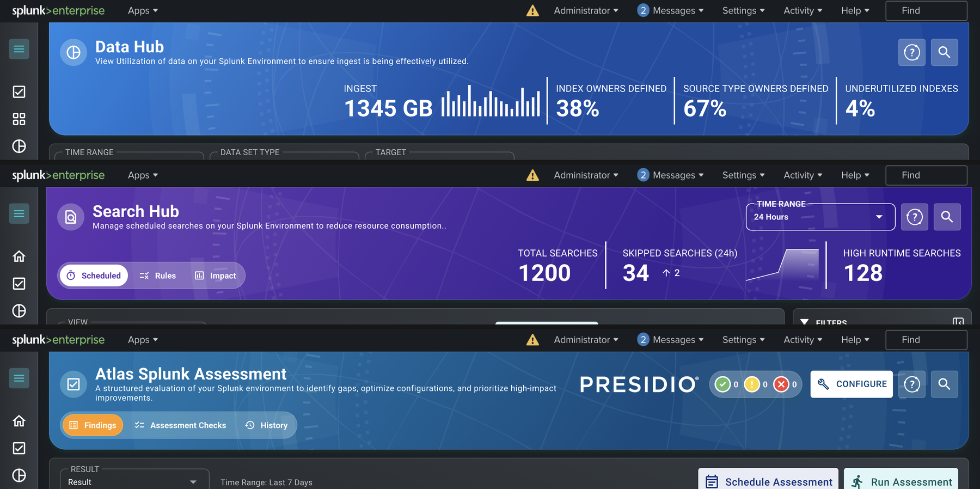980x489 pixels.
Task: Click the Find field in Search Hub top bar
Action: click(x=927, y=175)
